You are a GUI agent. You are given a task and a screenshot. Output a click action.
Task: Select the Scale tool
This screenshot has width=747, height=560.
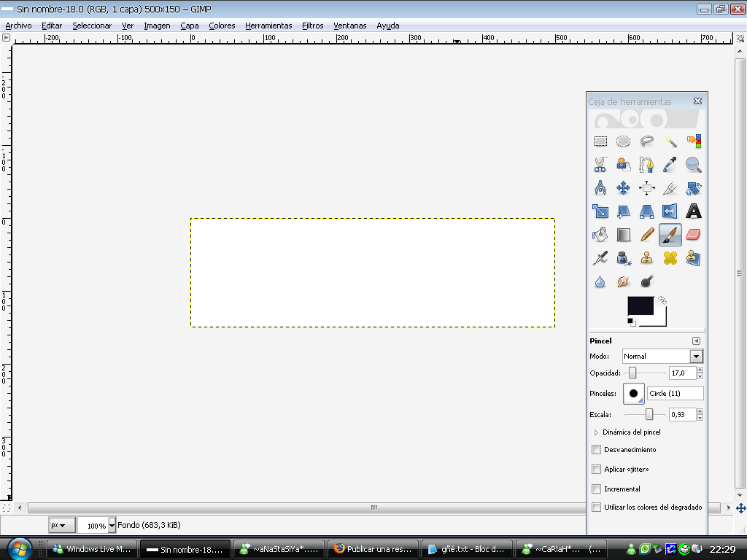click(x=600, y=211)
